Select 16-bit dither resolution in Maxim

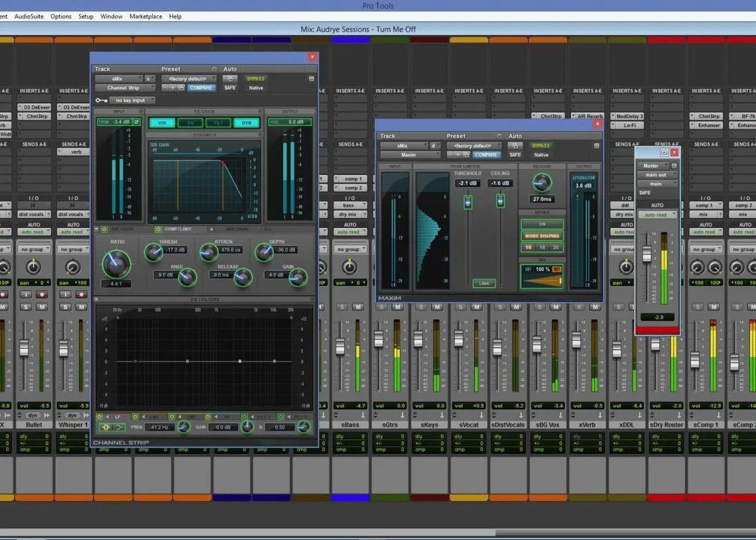529,247
